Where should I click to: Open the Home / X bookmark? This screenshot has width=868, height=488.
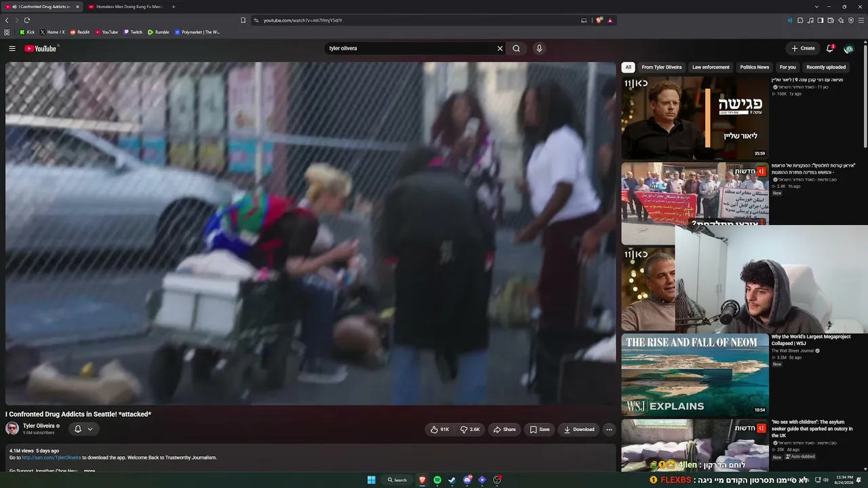tap(52, 32)
